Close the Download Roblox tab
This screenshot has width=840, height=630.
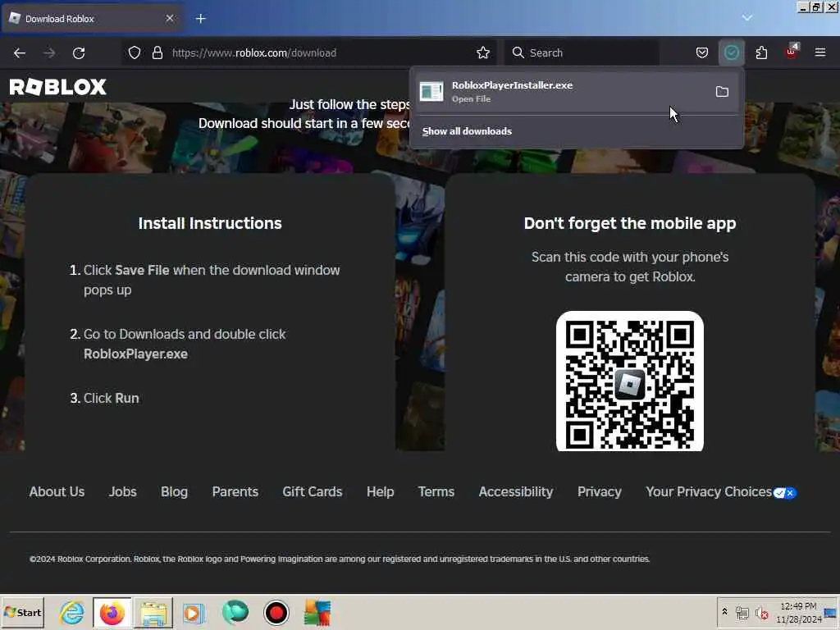169,18
